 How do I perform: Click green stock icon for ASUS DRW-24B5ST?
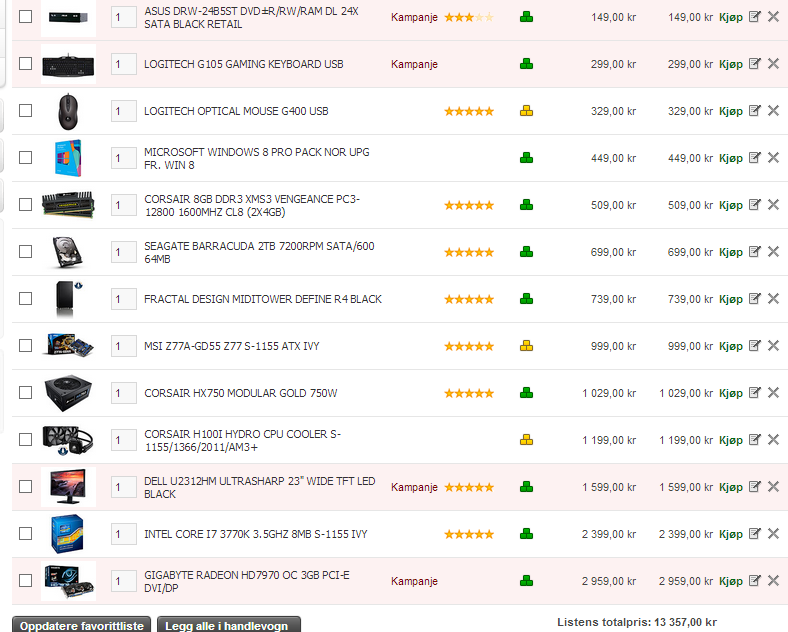(x=526, y=17)
